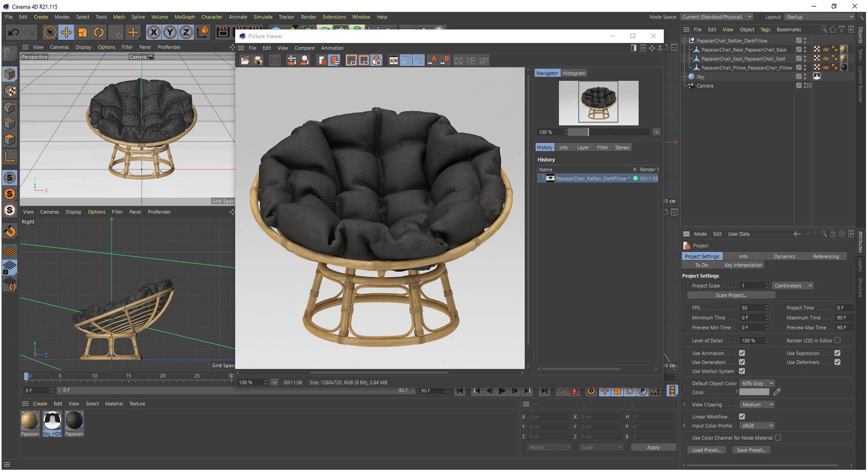Image resolution: width=868 pixels, height=472 pixels.
Task: Switch to Histogram tab
Action: coord(574,73)
